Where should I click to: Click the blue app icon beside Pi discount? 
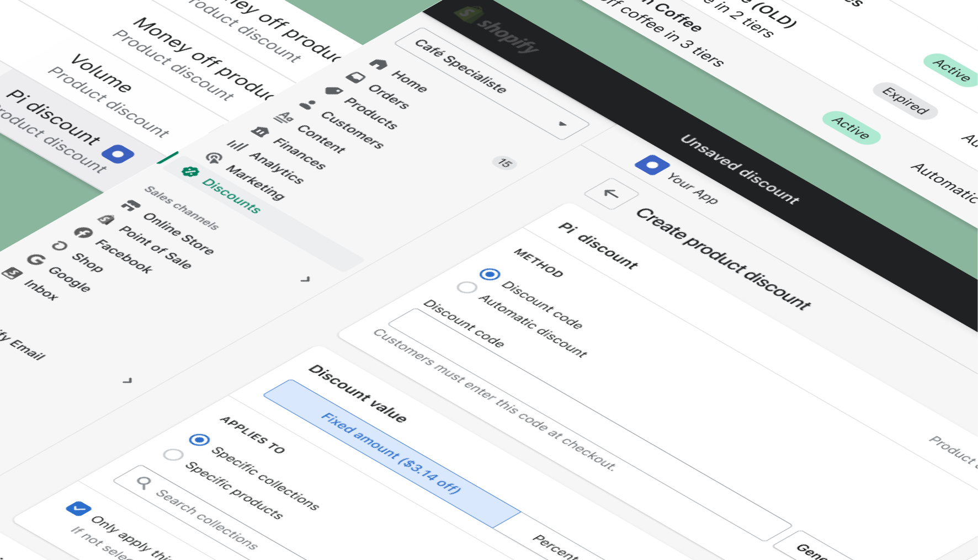[x=118, y=154]
